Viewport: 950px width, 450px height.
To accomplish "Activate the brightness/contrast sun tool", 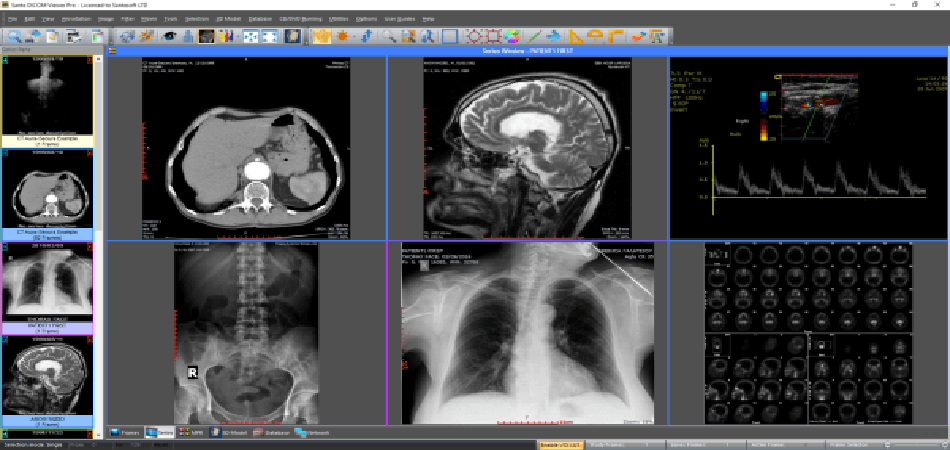I will tap(343, 37).
